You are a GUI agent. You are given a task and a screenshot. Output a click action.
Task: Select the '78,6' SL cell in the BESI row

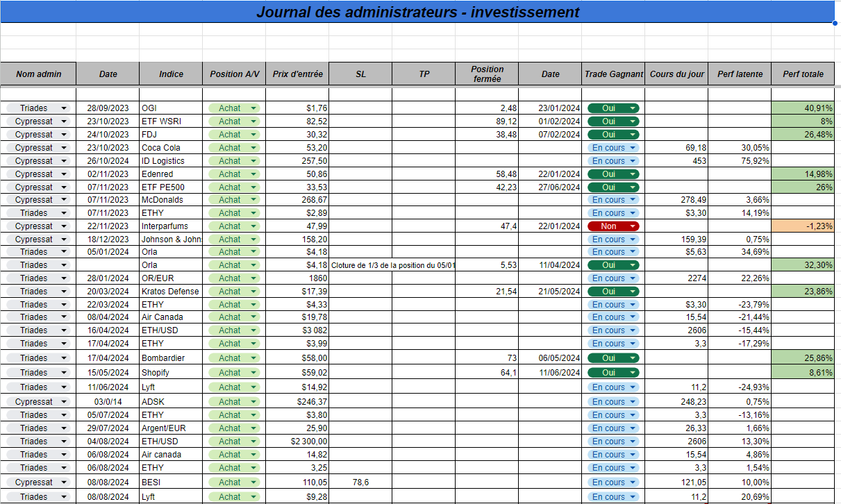360,482
